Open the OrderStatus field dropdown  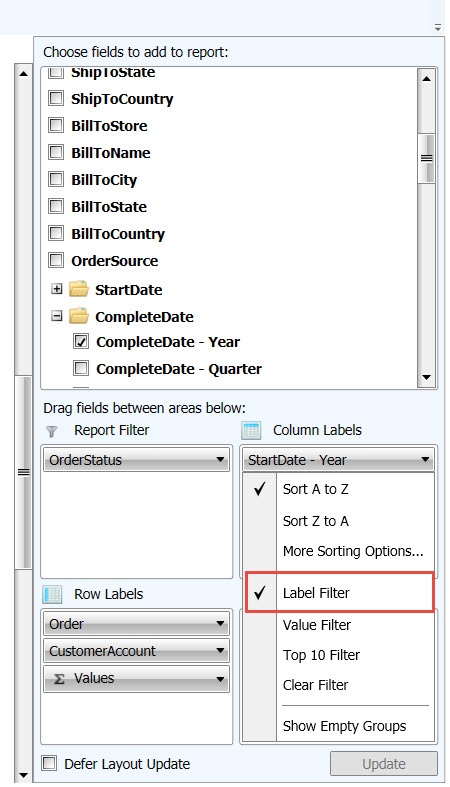[x=220, y=460]
